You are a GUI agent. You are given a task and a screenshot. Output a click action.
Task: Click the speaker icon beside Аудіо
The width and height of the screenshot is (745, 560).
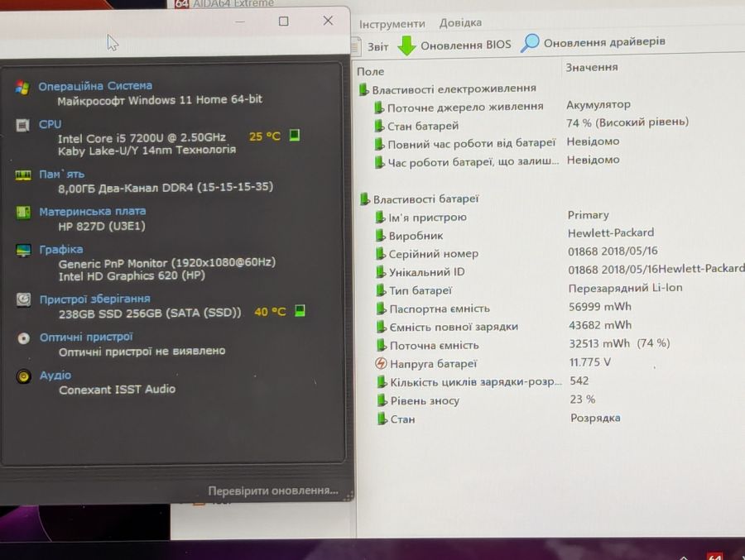tap(23, 376)
